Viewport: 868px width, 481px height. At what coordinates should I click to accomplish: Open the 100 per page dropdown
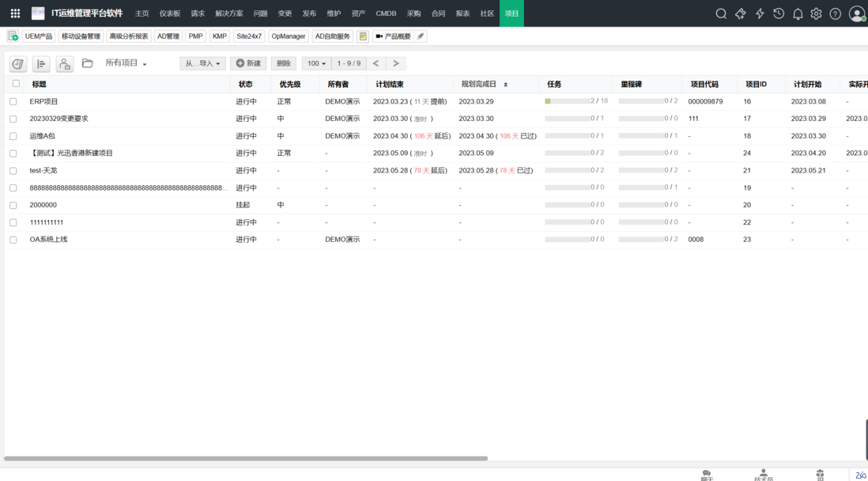317,63
